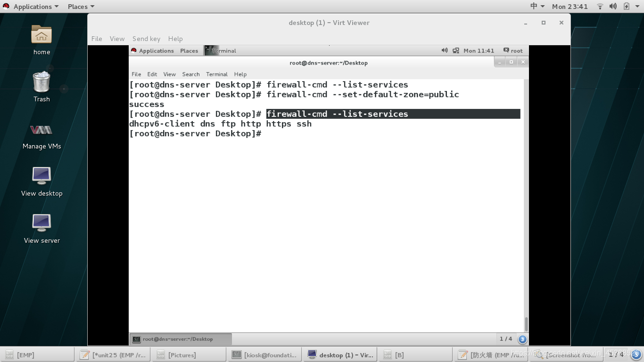Viewport: 644px width, 362px height.
Task: Click the guest VM network icon
Action: pos(456,50)
